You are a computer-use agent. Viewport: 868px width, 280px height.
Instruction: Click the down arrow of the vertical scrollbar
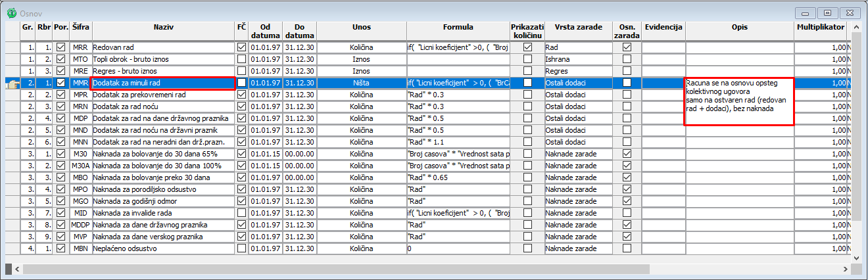coord(857,257)
